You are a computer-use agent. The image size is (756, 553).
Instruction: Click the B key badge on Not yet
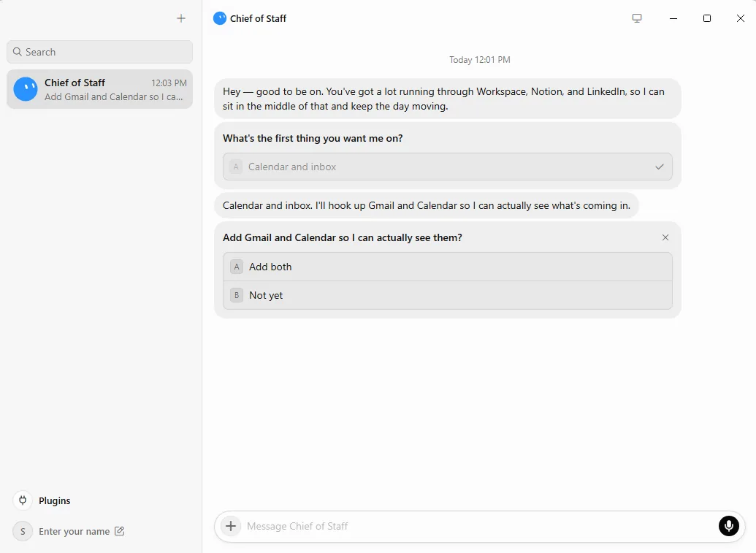point(236,295)
